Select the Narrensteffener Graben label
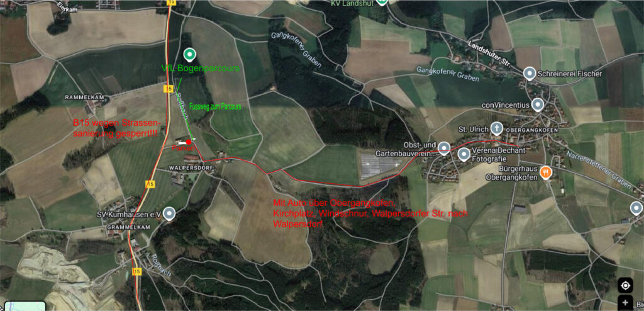644x311 pixels. click(599, 169)
